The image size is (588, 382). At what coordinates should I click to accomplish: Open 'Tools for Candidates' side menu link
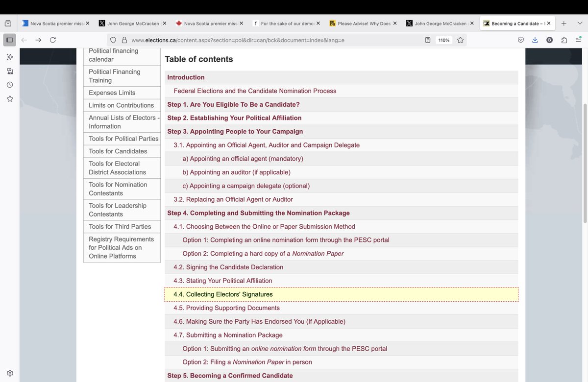point(118,151)
